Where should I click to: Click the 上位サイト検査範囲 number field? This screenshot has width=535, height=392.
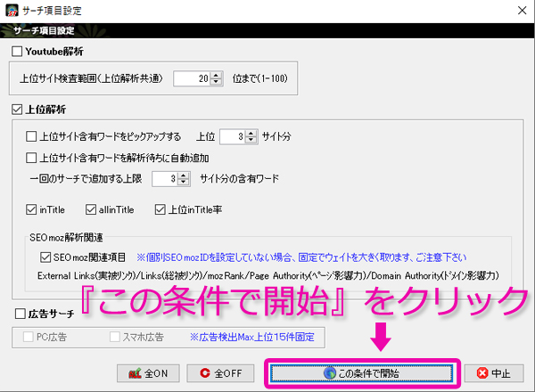(191, 78)
